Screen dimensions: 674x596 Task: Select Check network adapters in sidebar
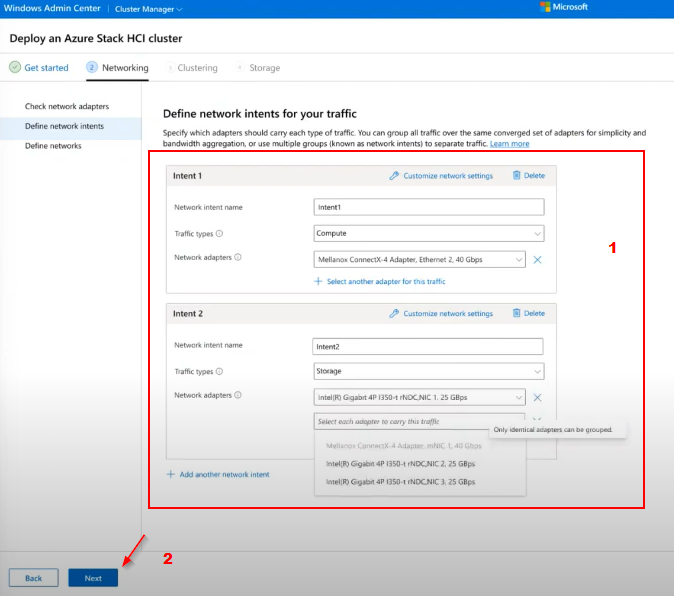tap(67, 107)
